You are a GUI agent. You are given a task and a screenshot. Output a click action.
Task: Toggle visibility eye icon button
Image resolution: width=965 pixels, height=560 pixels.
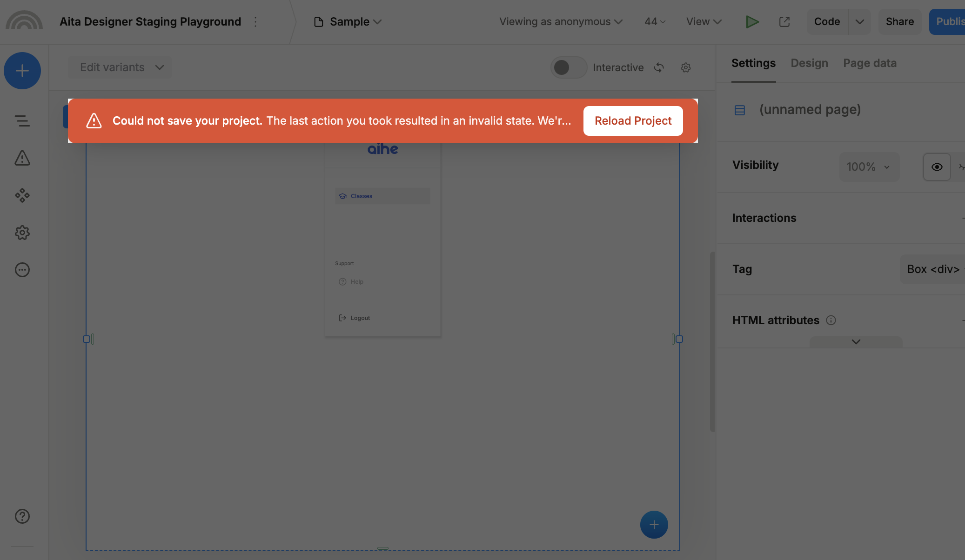point(937,167)
